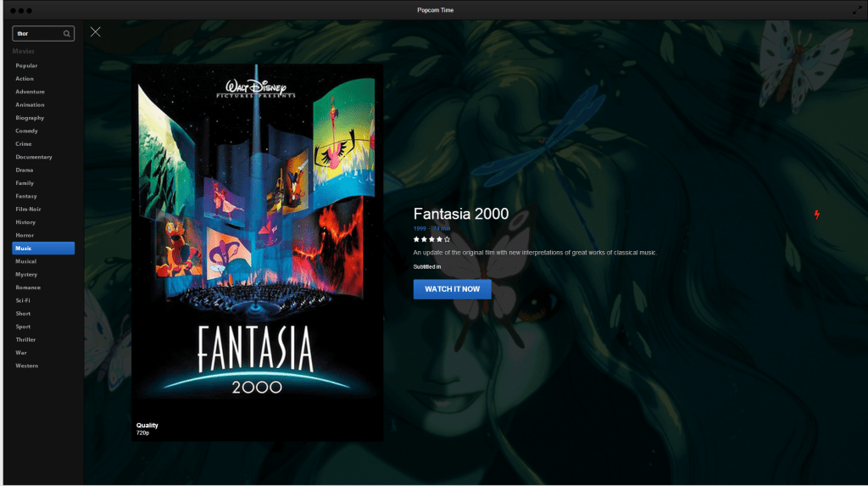Screen dimensions: 868x486
Task: Focus the search field containing 'thor'
Action: (43, 34)
